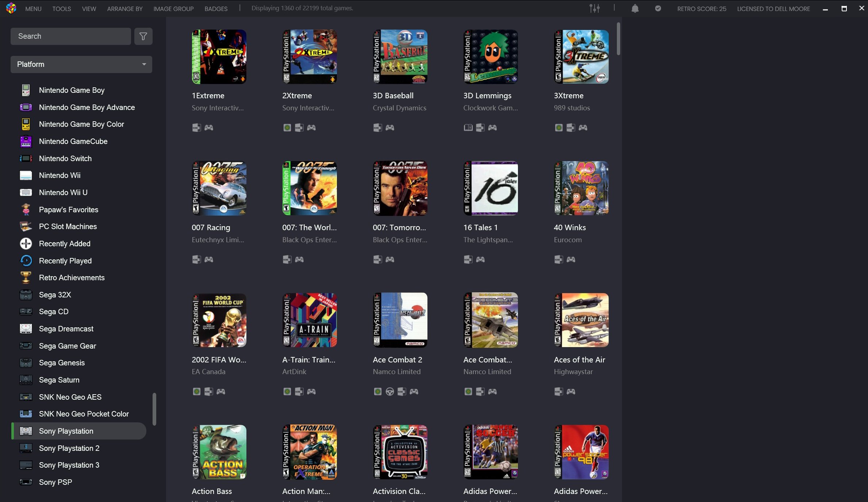Select the Action Bass box art
This screenshot has width=868, height=502.
[219, 452]
